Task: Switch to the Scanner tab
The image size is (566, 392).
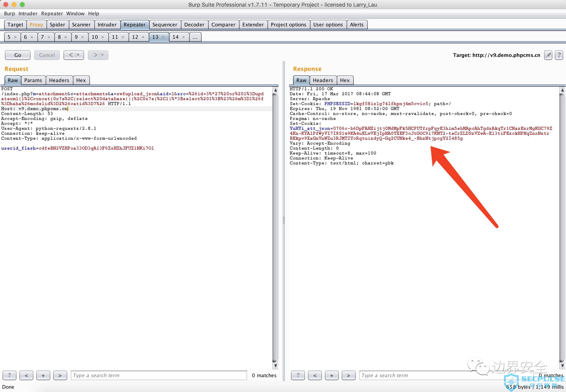Action: 81,25
